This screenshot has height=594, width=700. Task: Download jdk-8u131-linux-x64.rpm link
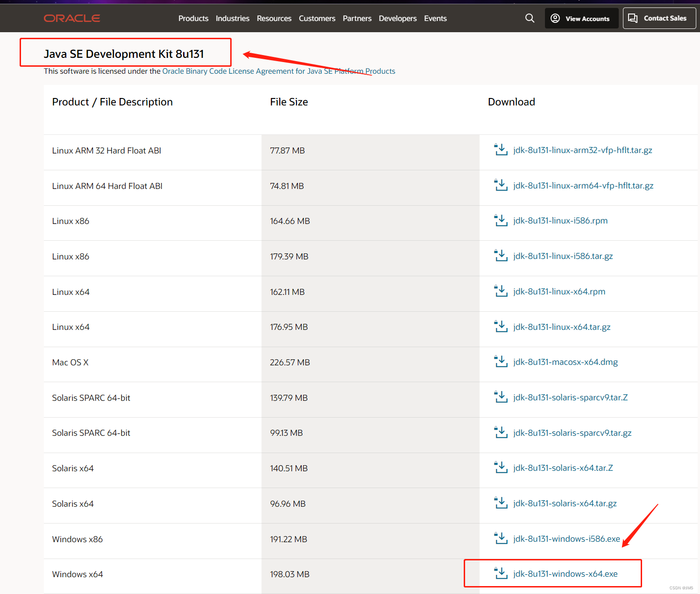coord(559,292)
